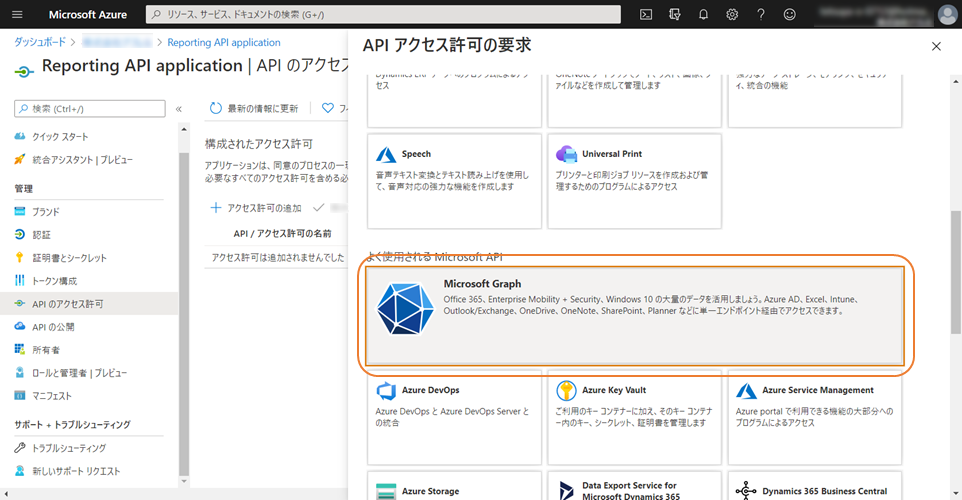Click the Azure Service Management icon
The height and width of the screenshot is (500, 962).
coord(746,390)
